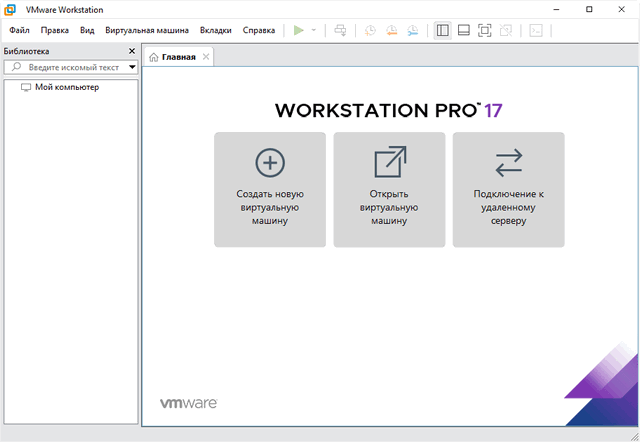
Task: Toggle the library sidebar view button
Action: 443,30
